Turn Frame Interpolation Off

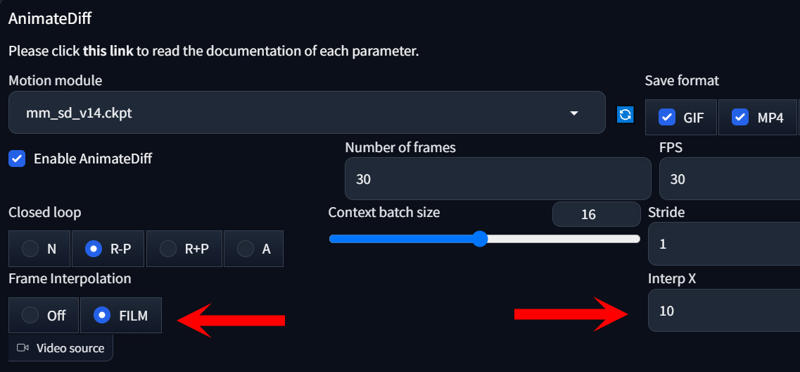(x=43, y=315)
